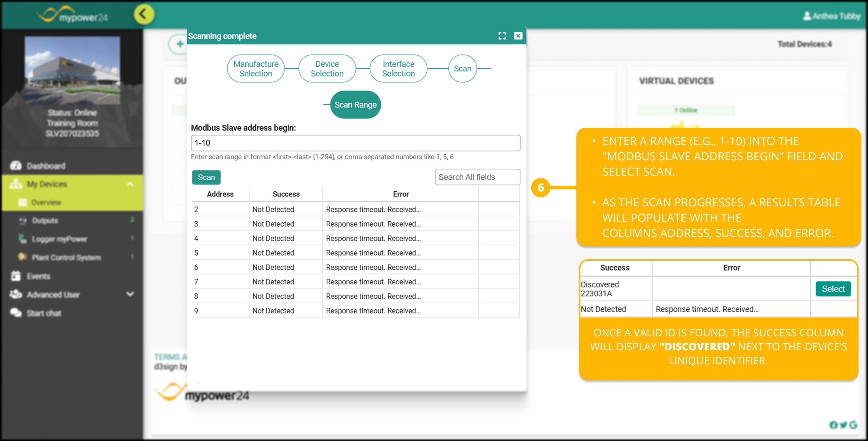Image resolution: width=868 pixels, height=441 pixels.
Task: Select the Scan Range step
Action: pos(355,105)
